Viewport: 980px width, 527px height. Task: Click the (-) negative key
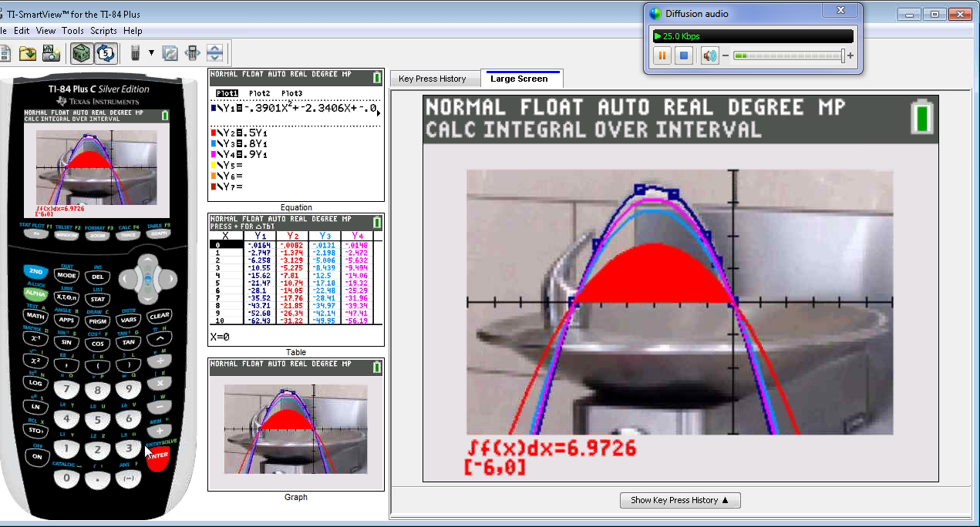pos(129,478)
